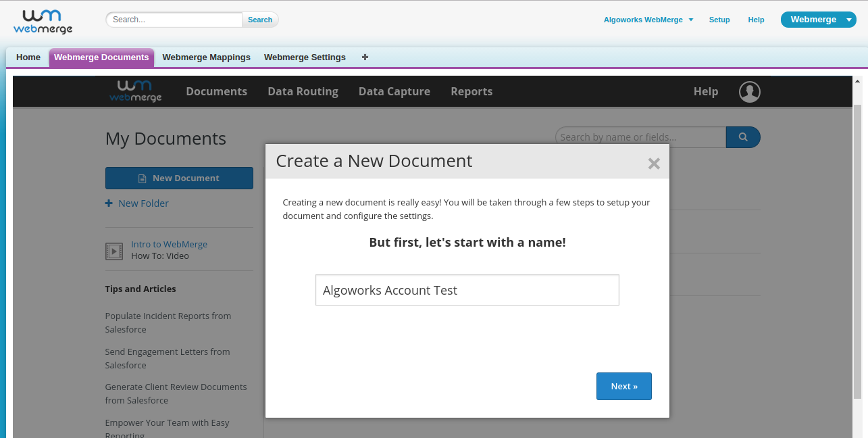
Task: Click the top Salesforce search box
Action: coord(174,20)
